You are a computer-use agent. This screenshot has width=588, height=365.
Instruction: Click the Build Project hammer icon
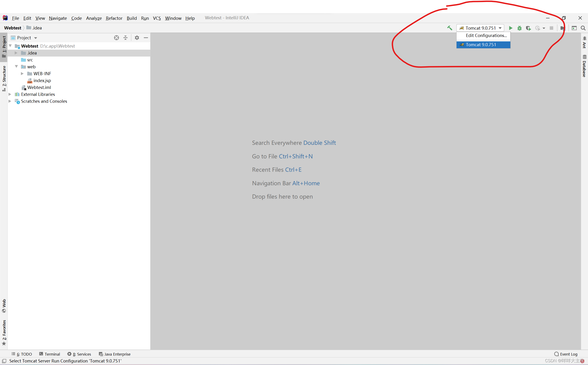coord(449,28)
